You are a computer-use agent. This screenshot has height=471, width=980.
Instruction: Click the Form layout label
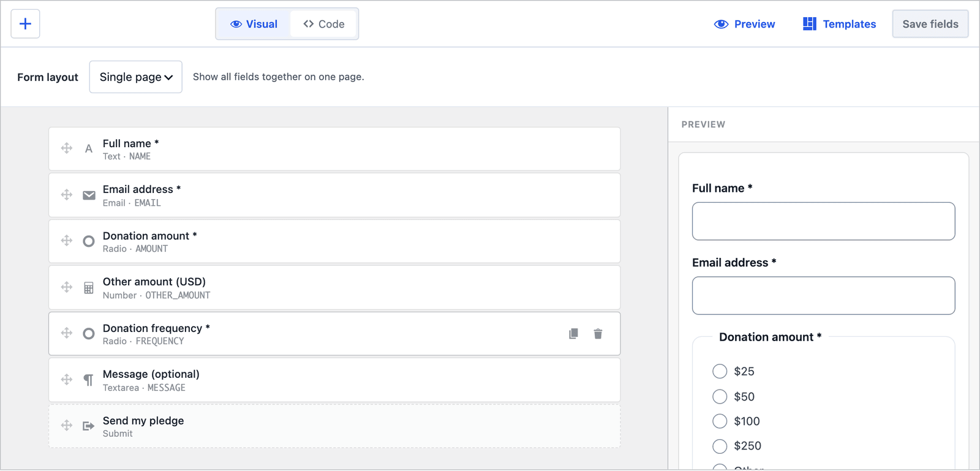point(48,77)
